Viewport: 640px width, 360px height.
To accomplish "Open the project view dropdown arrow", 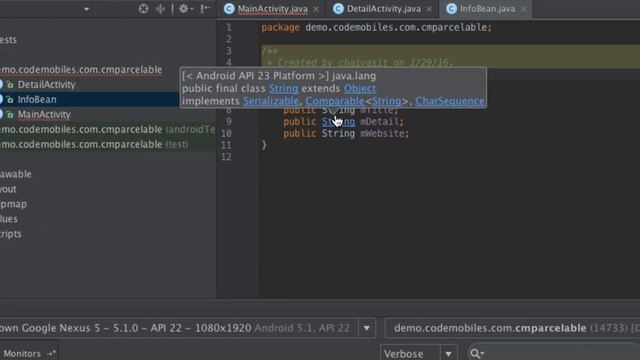I will pos(86,9).
